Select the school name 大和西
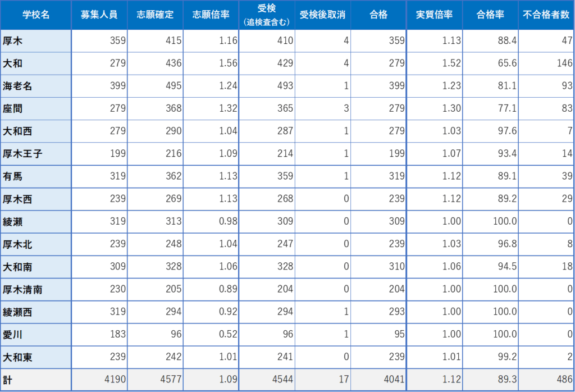Viewport: 575px width, 392px height. point(17,131)
